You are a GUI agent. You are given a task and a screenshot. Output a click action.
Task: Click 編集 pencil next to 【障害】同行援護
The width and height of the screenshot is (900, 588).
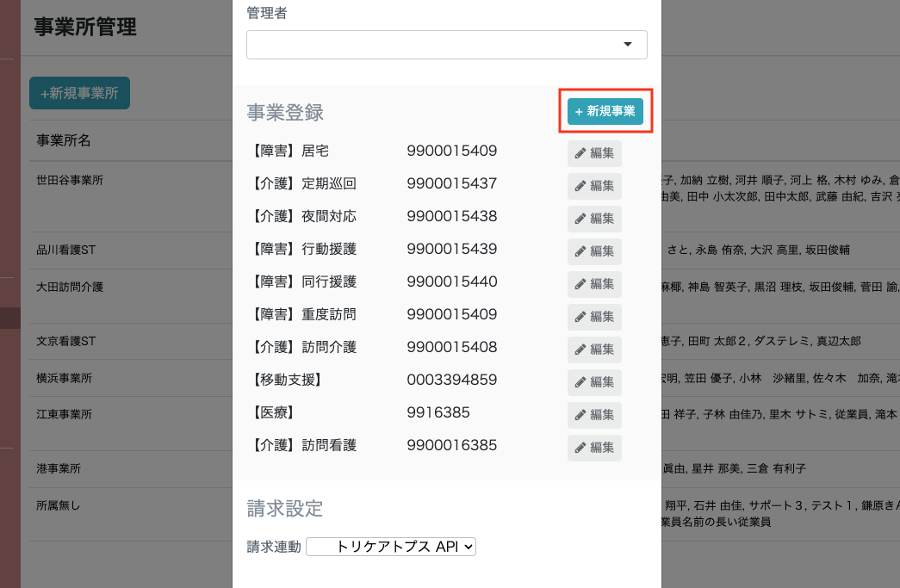coord(594,284)
